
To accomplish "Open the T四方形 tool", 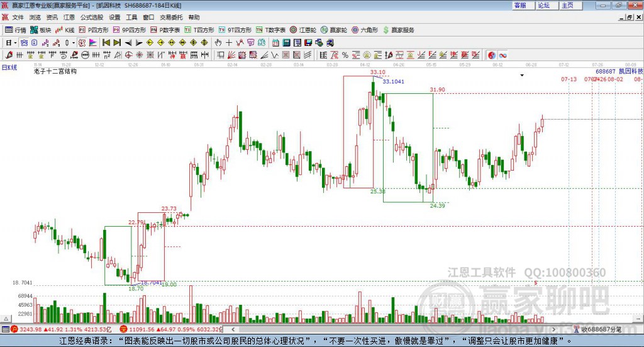I will 199,30.
